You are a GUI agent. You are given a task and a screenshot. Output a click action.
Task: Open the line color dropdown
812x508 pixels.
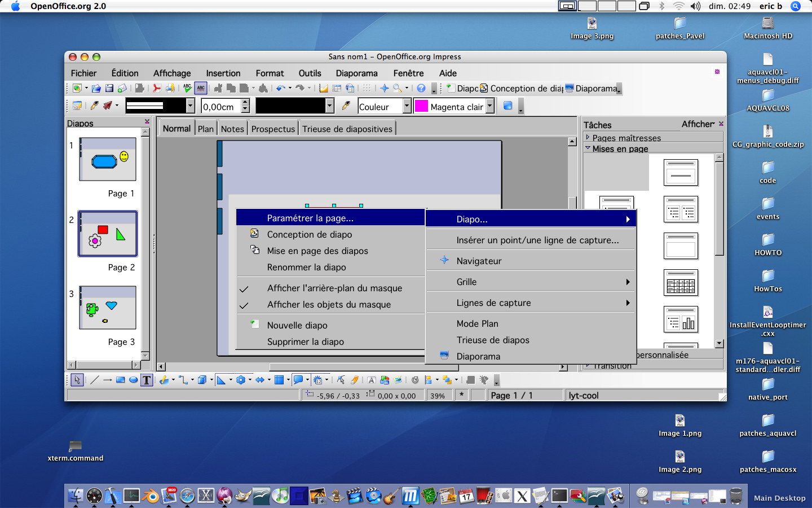point(329,106)
